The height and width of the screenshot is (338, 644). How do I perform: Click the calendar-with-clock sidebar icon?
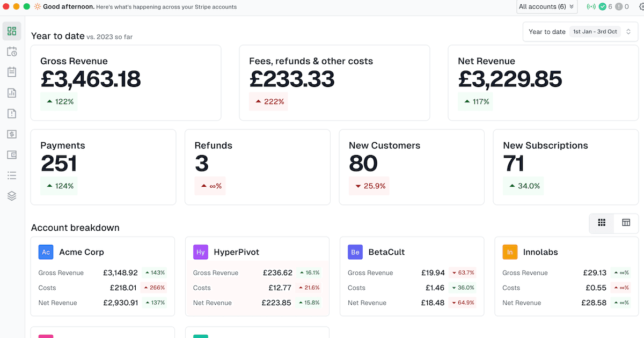pyautogui.click(x=12, y=52)
